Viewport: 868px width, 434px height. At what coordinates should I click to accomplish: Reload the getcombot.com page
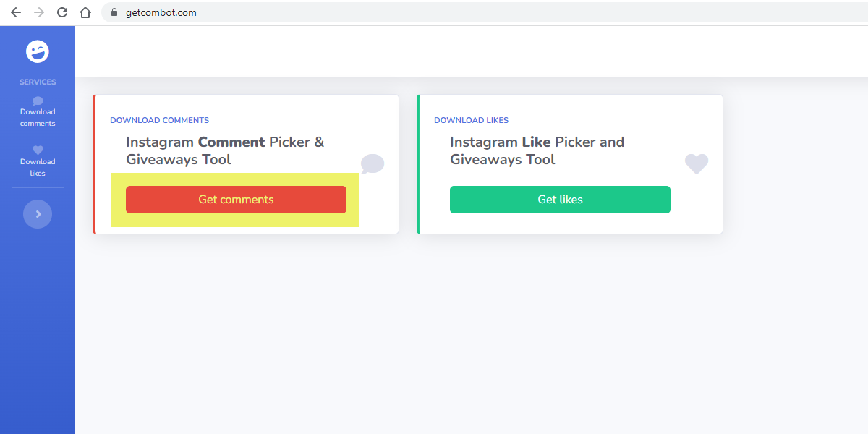coord(62,12)
